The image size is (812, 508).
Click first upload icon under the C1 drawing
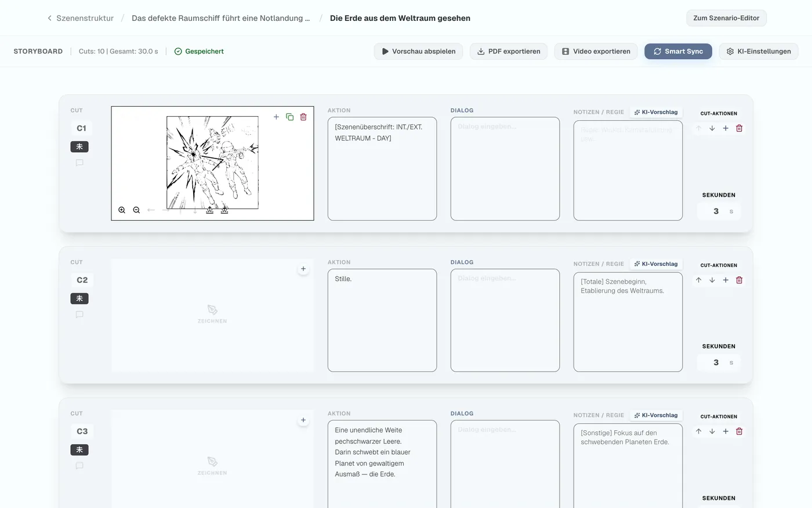tap(209, 210)
